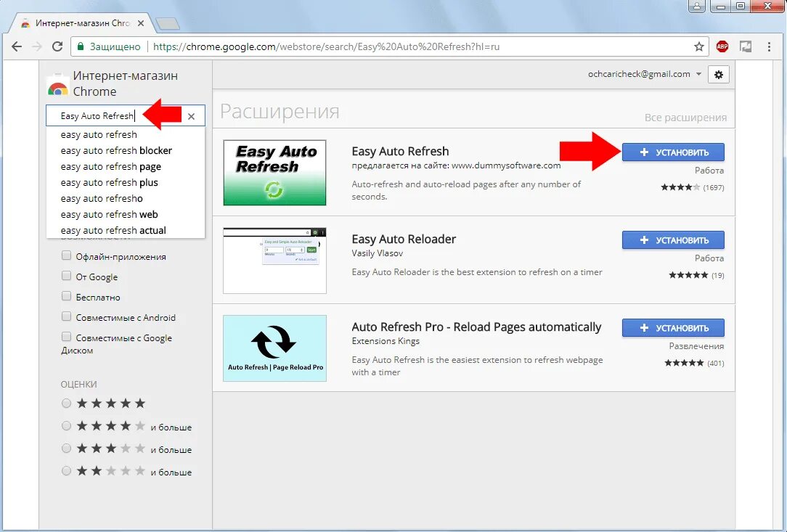Click Работа category under Easy Auto Refresh
The width and height of the screenshot is (787, 532).
click(709, 171)
